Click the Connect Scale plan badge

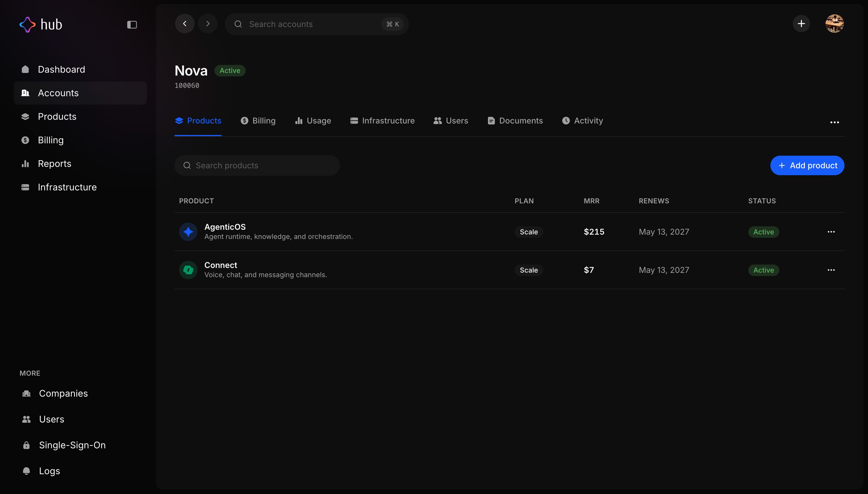pyautogui.click(x=529, y=270)
